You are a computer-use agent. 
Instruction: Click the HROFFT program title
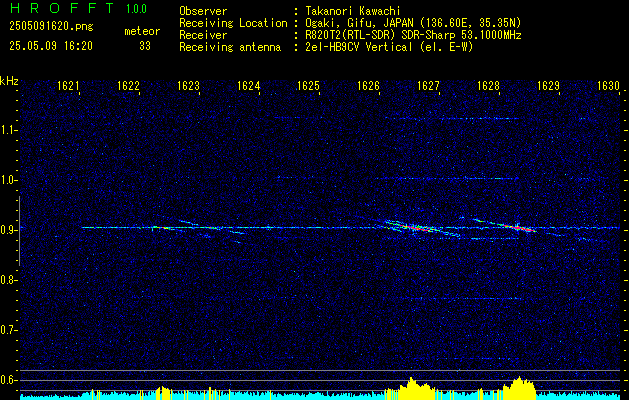click(x=63, y=8)
